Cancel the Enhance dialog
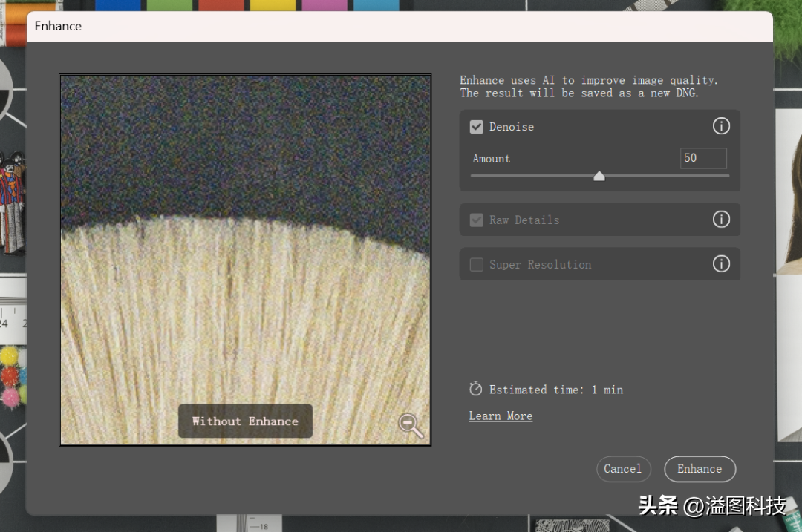Image resolution: width=802 pixels, height=532 pixels. point(623,469)
